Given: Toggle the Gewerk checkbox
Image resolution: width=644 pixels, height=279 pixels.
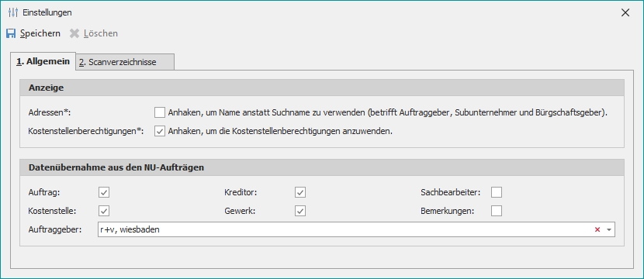Looking at the screenshot, I should point(300,211).
